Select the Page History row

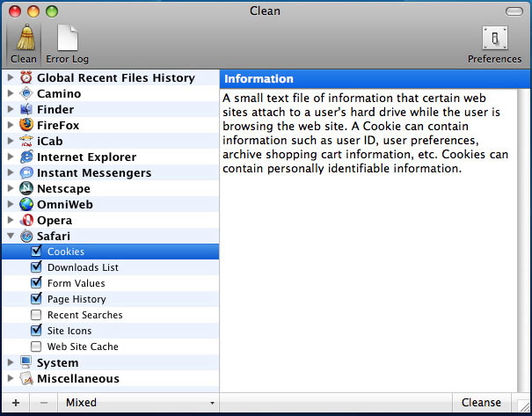[x=76, y=299]
